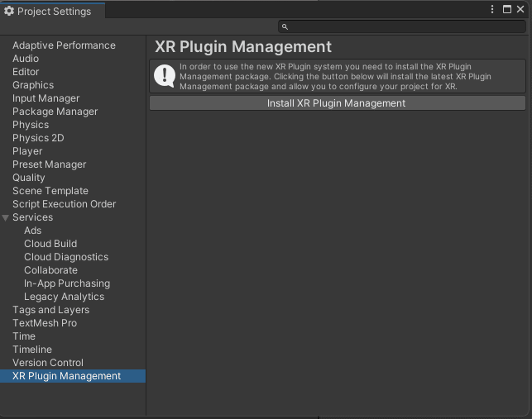Select Timeline settings category
532x419 pixels.
coord(32,350)
